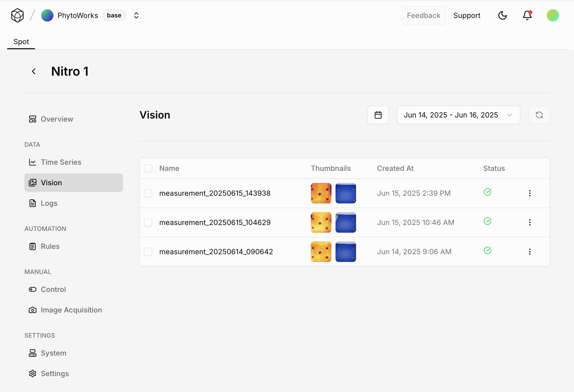Toggle the select-all checkbox in header
The width and height of the screenshot is (574, 392).
[148, 168]
